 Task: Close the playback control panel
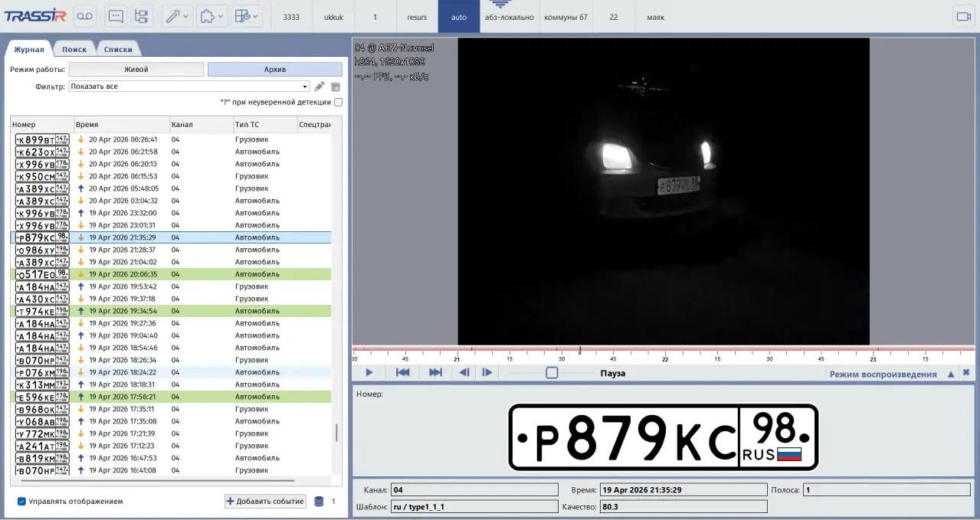pyautogui.click(x=966, y=373)
